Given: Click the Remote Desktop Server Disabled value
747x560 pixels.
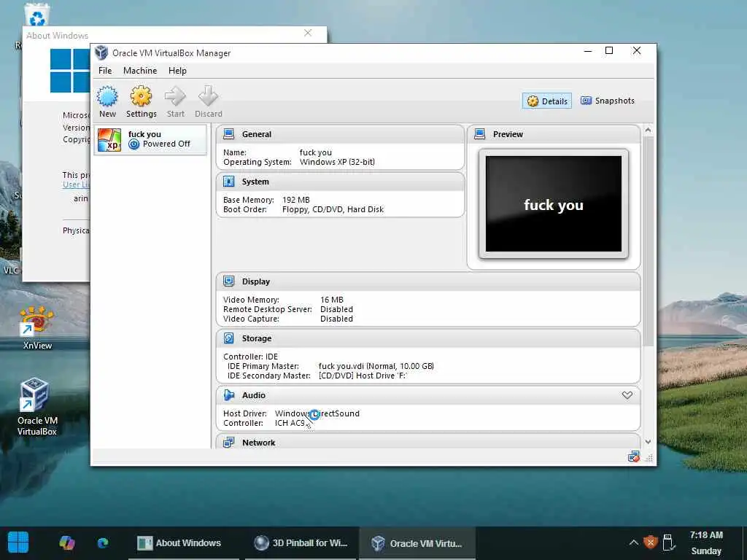Looking at the screenshot, I should tap(336, 309).
